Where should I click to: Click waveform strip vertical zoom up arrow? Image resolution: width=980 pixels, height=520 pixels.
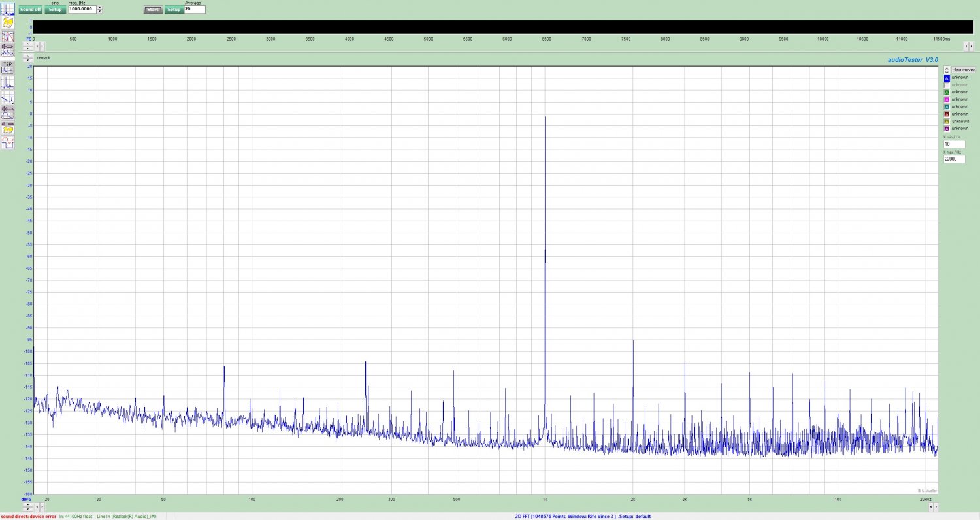(x=27, y=44)
